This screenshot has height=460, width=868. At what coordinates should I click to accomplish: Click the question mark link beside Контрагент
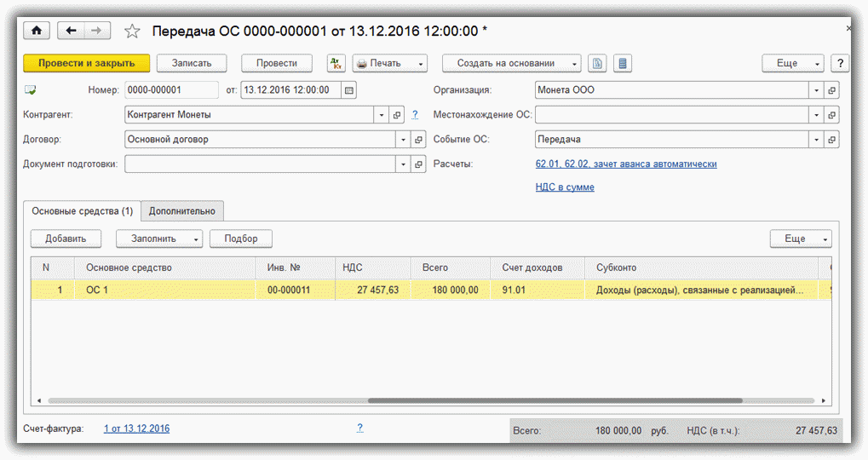tap(415, 115)
